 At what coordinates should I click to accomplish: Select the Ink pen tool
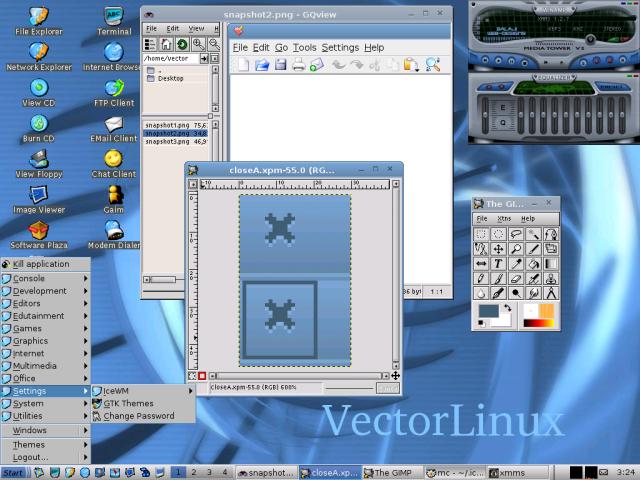click(x=498, y=293)
